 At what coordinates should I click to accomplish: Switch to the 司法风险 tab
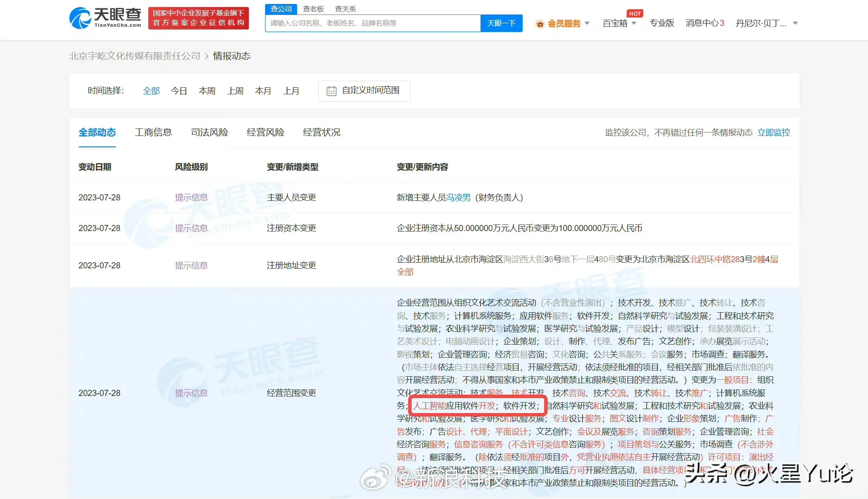tap(209, 132)
